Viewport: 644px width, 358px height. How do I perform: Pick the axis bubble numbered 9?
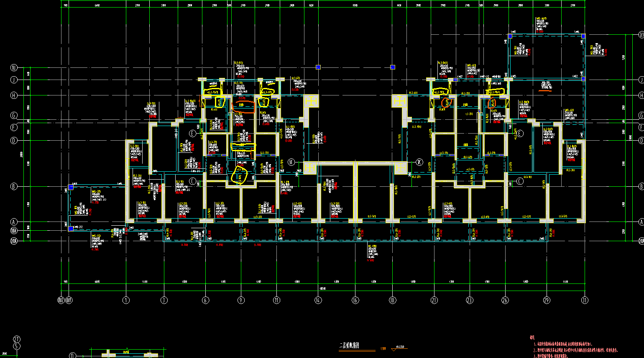(x=241, y=300)
